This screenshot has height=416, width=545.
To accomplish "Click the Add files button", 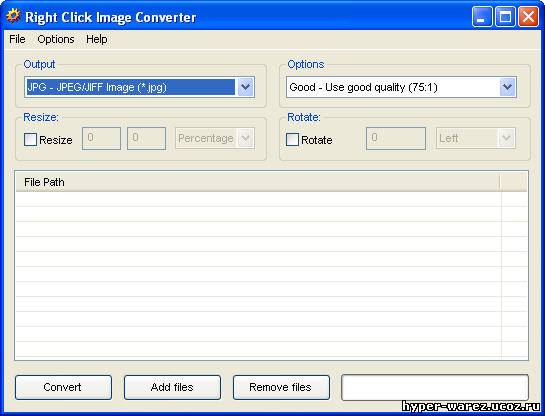I will [172, 387].
